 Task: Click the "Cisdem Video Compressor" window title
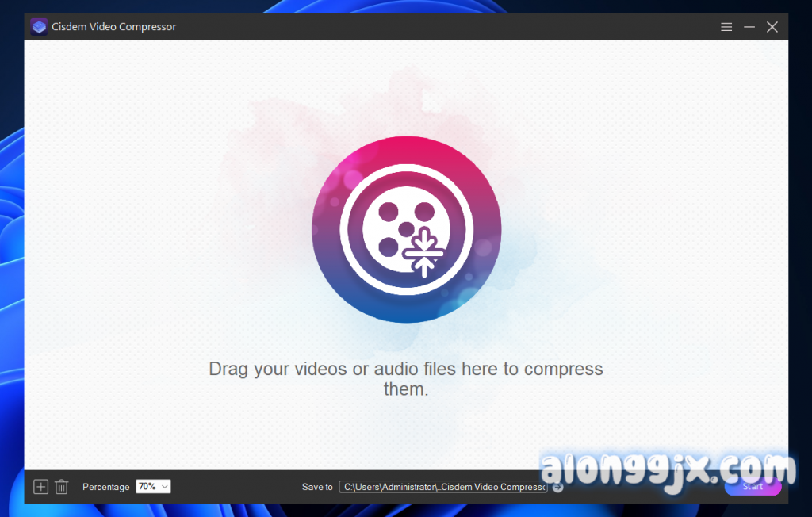114,27
